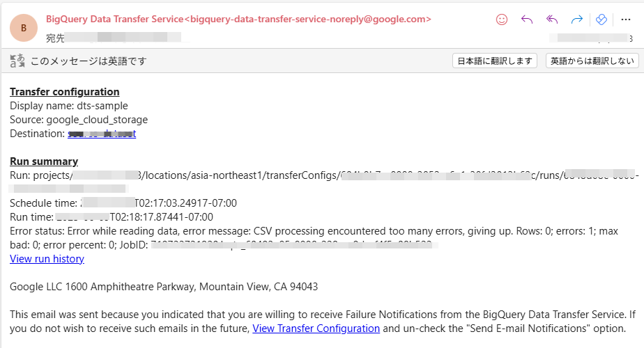
Task: Open the blue diamond apps icon
Action: [x=601, y=19]
